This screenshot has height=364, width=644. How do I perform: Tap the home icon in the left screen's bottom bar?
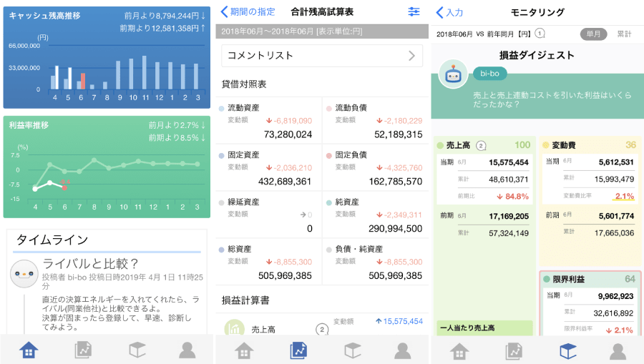(29, 350)
